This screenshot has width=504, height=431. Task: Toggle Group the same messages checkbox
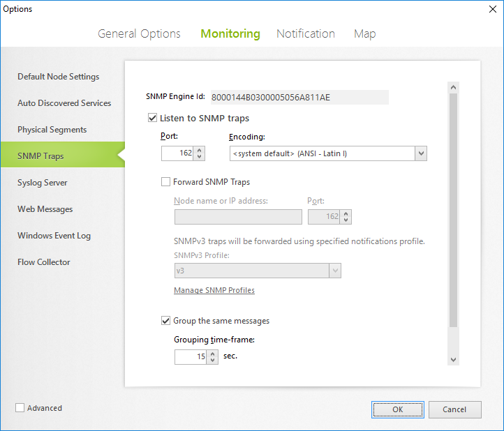pyautogui.click(x=165, y=321)
